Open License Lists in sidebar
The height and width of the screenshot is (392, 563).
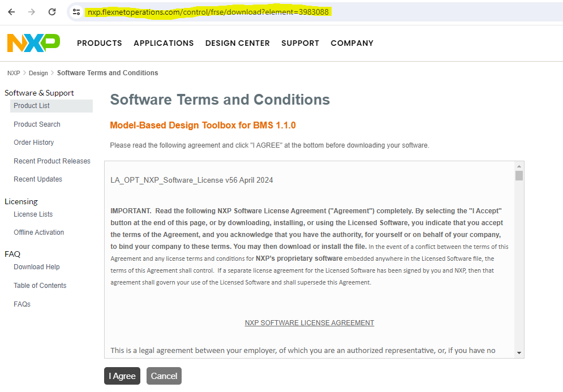pyautogui.click(x=33, y=214)
